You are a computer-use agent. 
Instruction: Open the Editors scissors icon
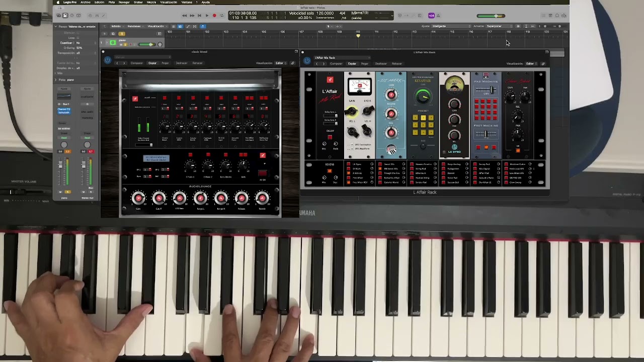tap(103, 16)
